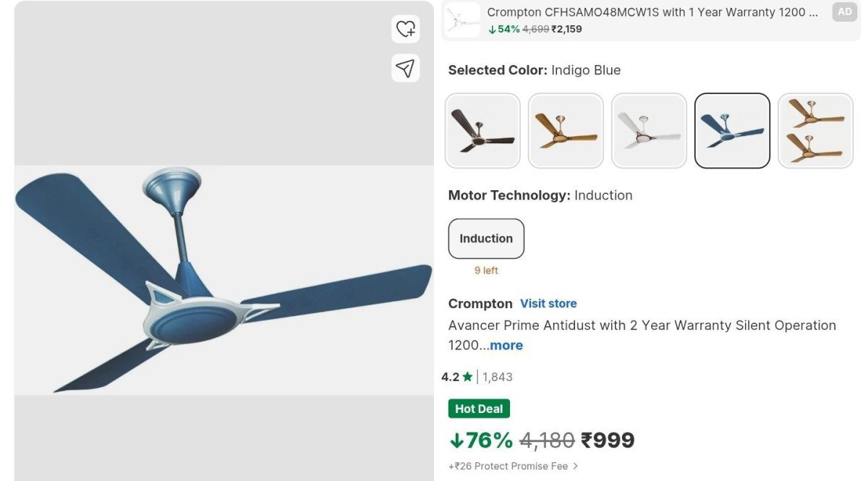
Task: Expand Protect Promise Fee chevron
Action: (575, 467)
